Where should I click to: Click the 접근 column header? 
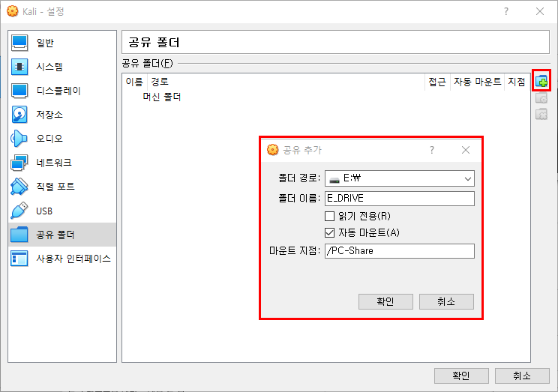[x=437, y=82]
